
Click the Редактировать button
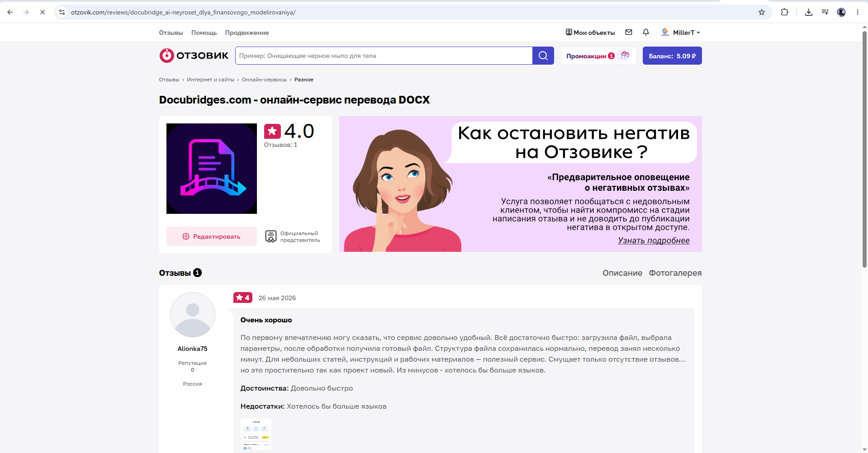pos(212,236)
